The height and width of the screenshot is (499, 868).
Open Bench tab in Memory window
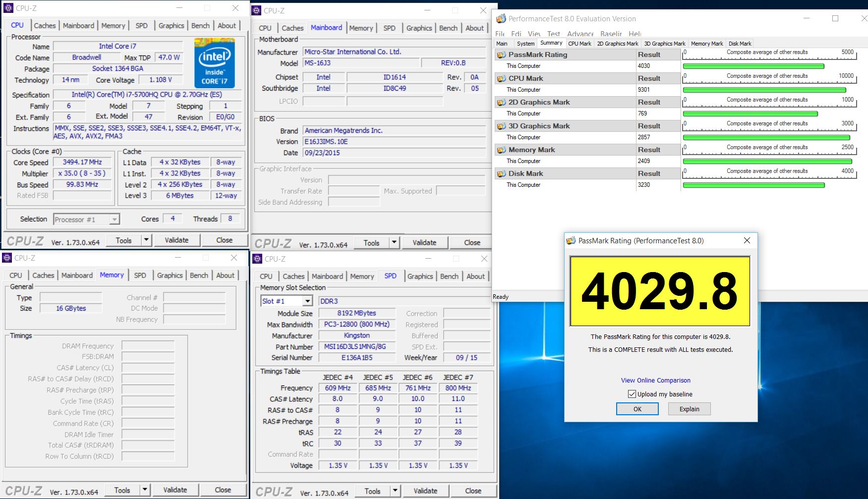(199, 275)
